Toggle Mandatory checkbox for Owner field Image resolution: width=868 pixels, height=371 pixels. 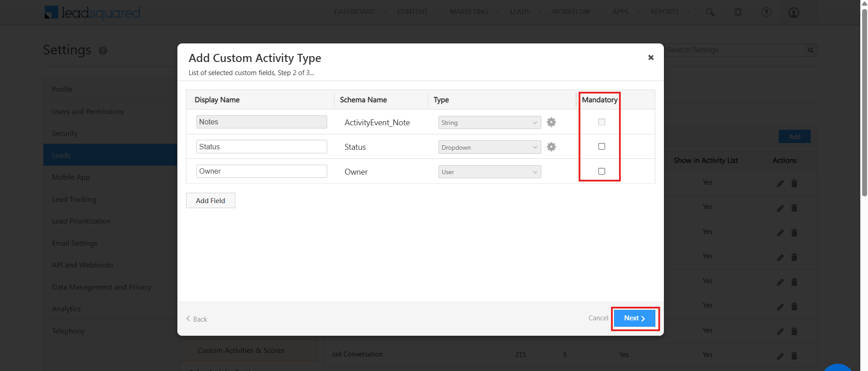tap(601, 171)
